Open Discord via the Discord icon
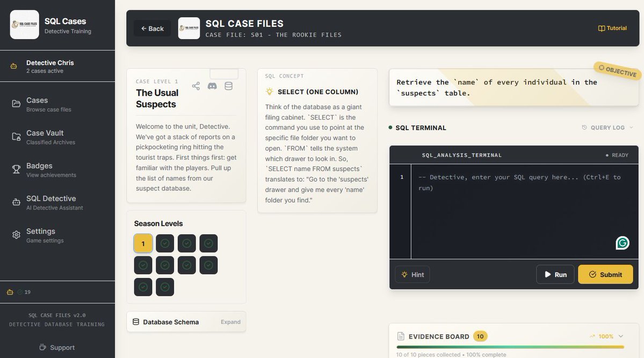Screen dimensions: 644x358 click(212, 85)
